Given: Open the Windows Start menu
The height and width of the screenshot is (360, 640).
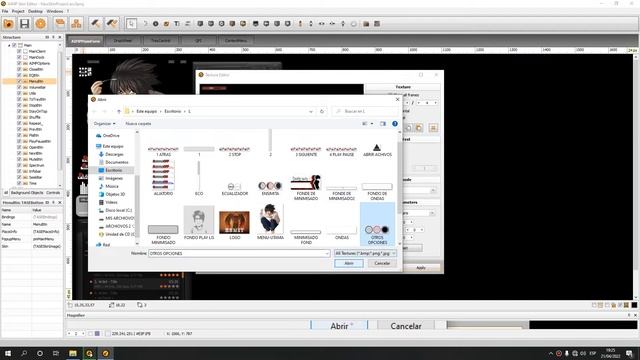Looking at the screenshot, I should click(x=8, y=353).
